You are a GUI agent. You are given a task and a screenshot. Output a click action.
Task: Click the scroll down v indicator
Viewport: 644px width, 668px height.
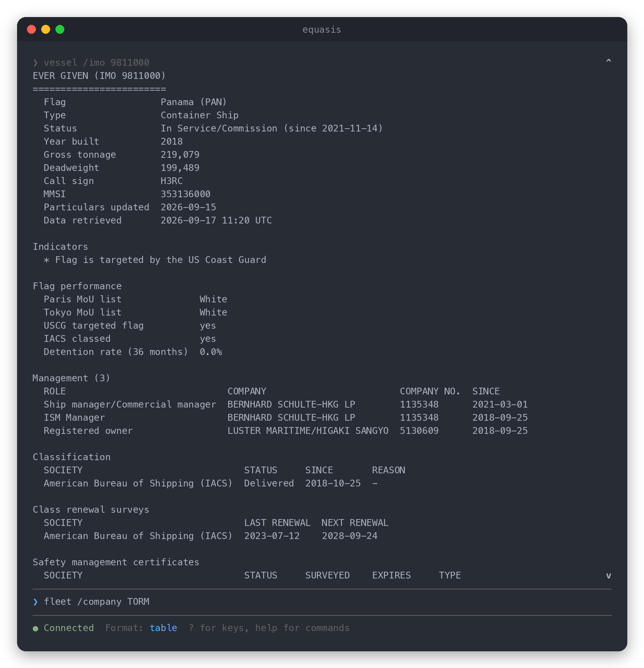coord(608,576)
